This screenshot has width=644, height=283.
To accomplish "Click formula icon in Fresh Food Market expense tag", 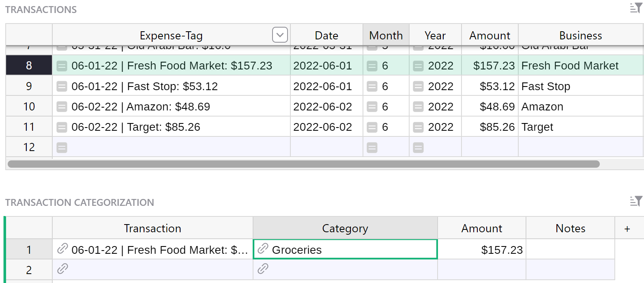I will click(x=62, y=66).
